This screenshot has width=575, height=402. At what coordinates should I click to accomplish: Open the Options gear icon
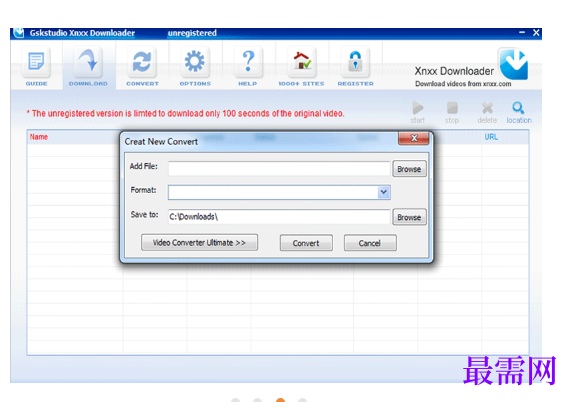[195, 62]
